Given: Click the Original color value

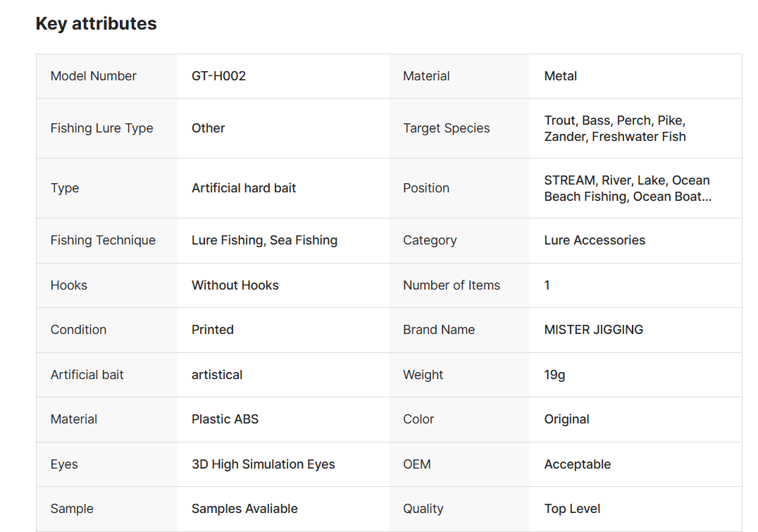Looking at the screenshot, I should (566, 419).
